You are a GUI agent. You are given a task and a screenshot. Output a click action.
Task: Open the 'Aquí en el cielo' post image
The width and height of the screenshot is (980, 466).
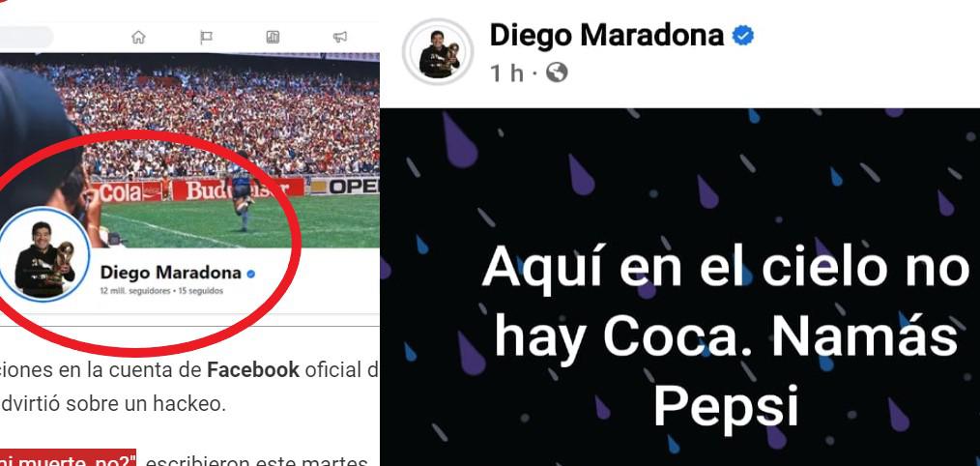(680, 287)
